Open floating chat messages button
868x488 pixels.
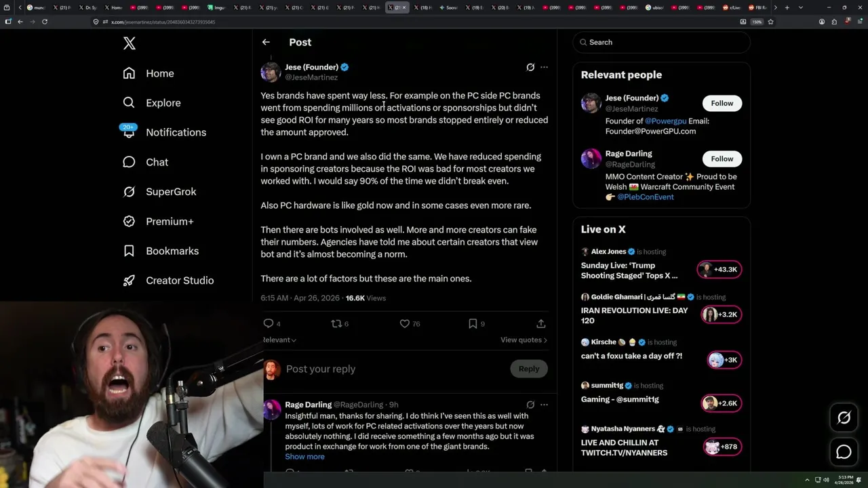pyautogui.click(x=844, y=451)
